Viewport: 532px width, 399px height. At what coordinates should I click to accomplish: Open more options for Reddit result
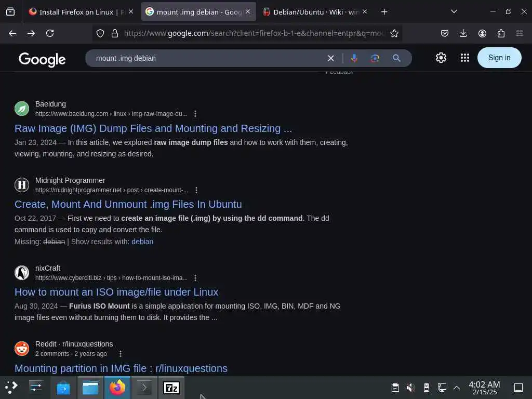(120, 354)
